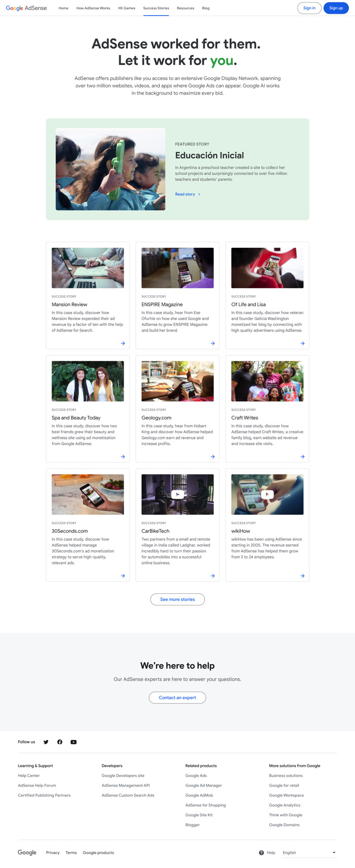355x868 pixels.
Task: Play the wikiHow video
Action: (x=267, y=495)
